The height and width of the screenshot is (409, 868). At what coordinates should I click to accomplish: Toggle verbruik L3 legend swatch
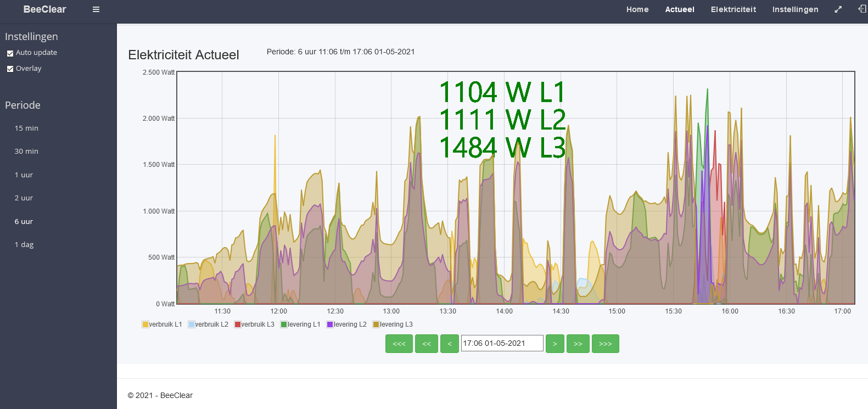pos(238,324)
